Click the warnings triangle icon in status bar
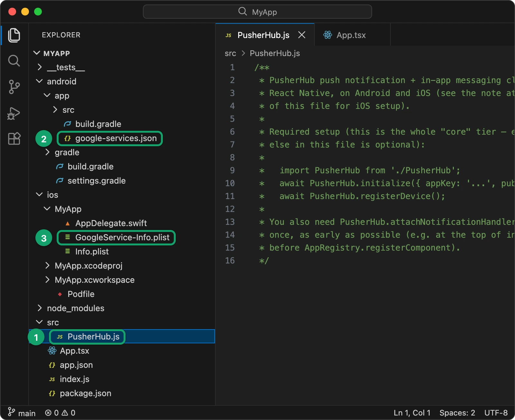Image resolution: width=515 pixels, height=420 pixels. 65,413
